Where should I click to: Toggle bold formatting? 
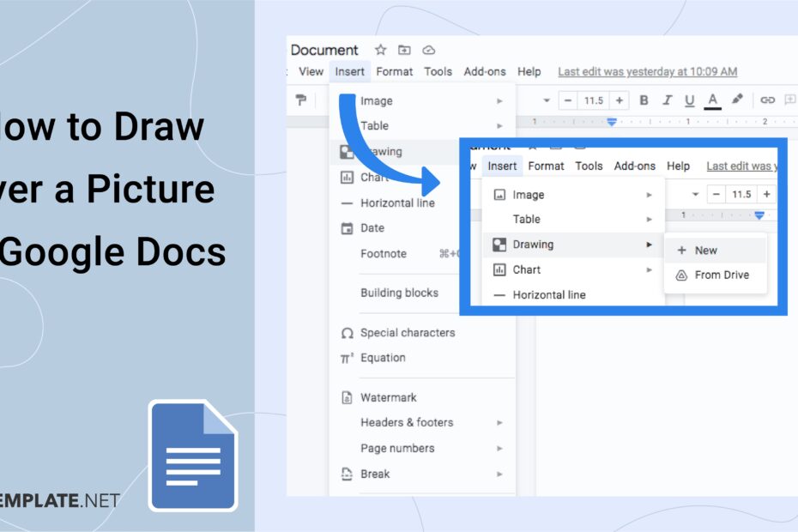coord(644,100)
